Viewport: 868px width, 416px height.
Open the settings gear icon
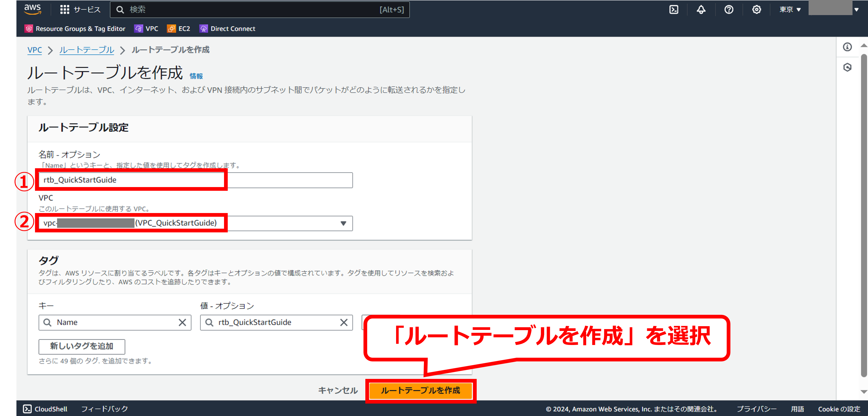click(756, 10)
